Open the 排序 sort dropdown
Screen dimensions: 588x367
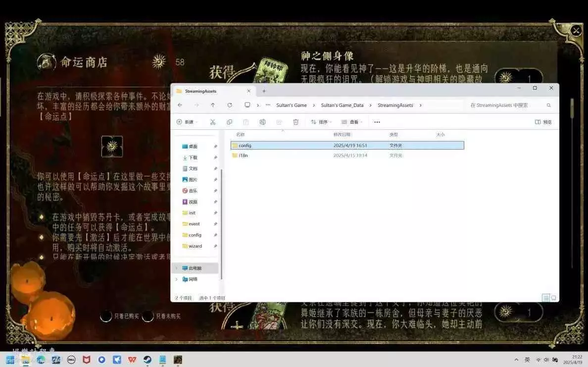tap(320, 122)
